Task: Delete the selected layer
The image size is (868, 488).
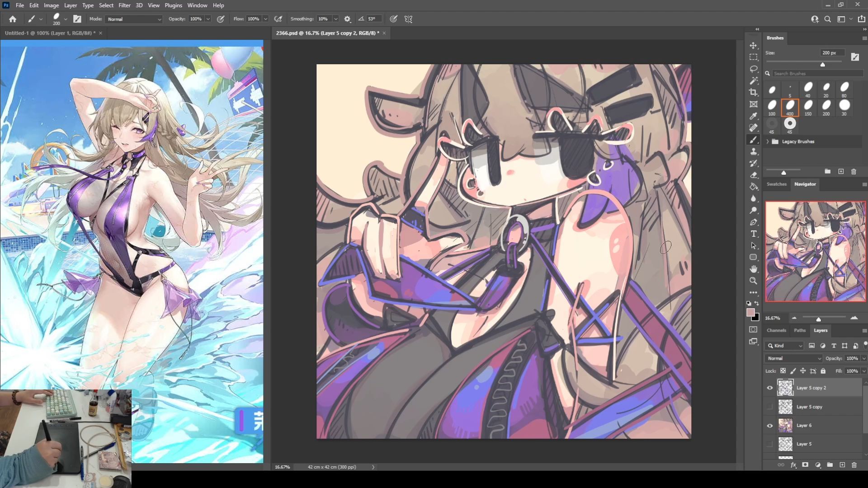Action: [854, 465]
